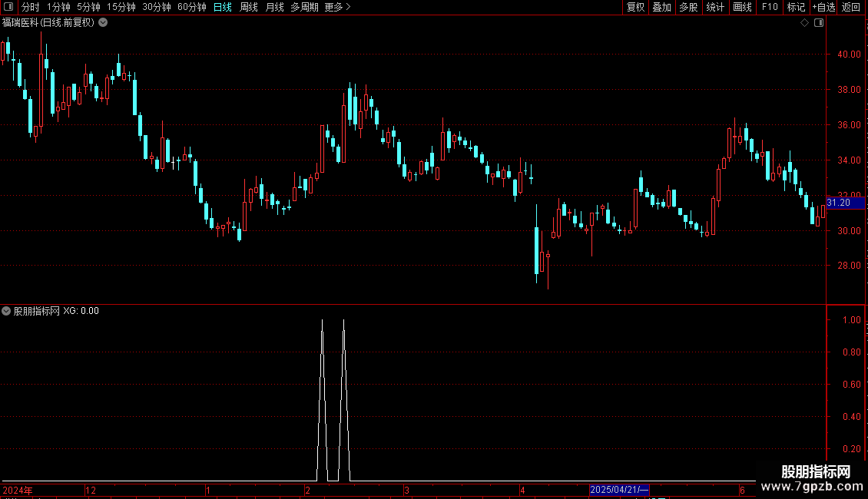Viewport: 868px width, 499px height.
Task: Select the 1分钟 period
Action: point(58,7)
